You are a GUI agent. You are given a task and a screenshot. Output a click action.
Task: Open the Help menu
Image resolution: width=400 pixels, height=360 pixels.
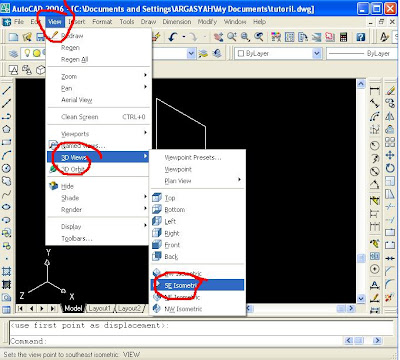259,22
